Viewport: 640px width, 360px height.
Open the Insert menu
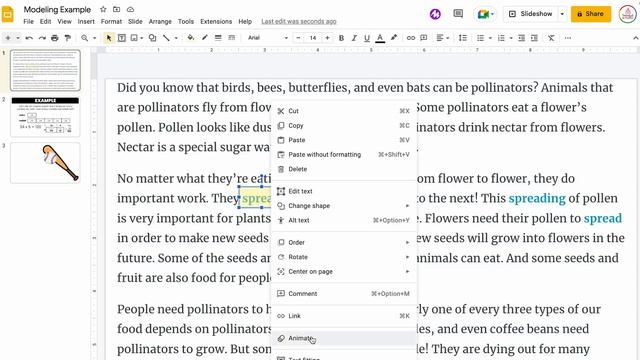click(x=86, y=22)
